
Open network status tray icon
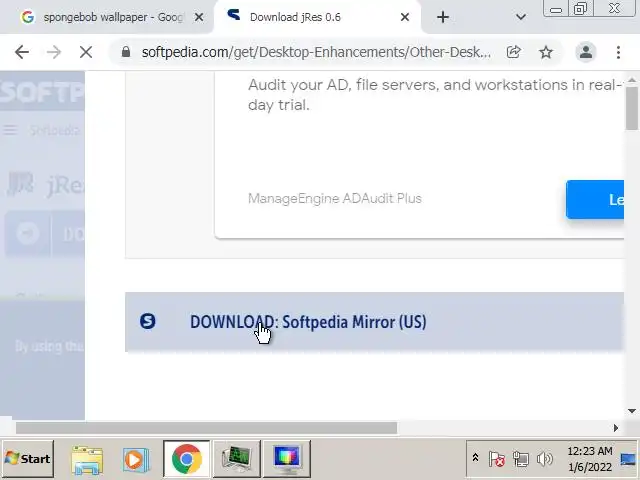click(520, 459)
